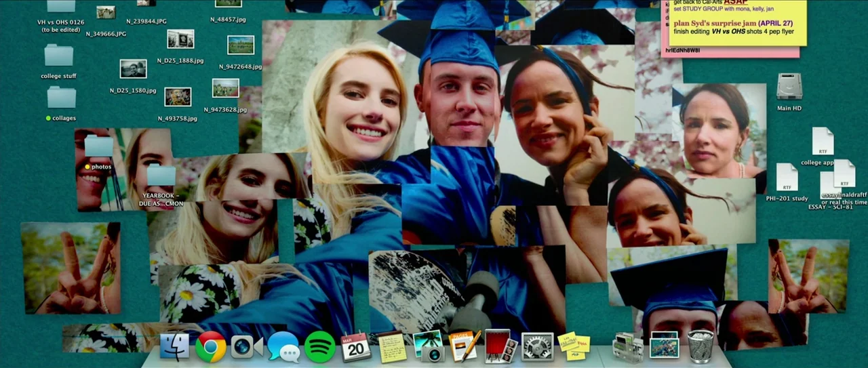Select the ESSAY – SCI-81 RTF file
868x368 pixels.
tap(827, 186)
